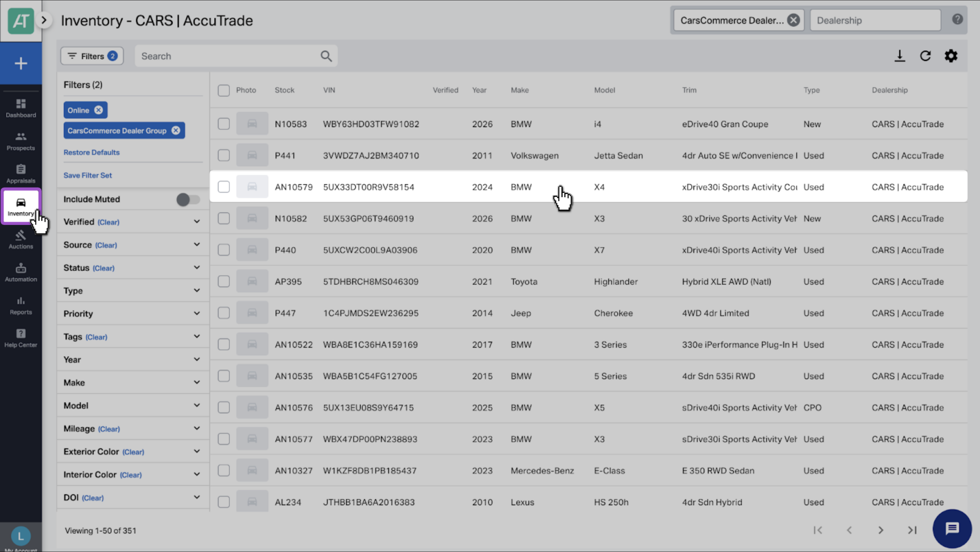
Task: Check the select-all header checkbox
Action: [x=224, y=90]
